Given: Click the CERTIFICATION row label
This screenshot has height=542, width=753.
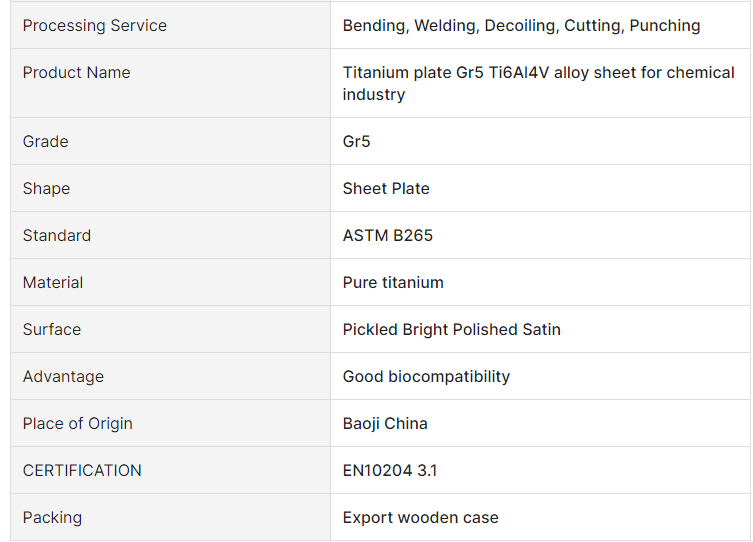Looking at the screenshot, I should coord(82,470).
